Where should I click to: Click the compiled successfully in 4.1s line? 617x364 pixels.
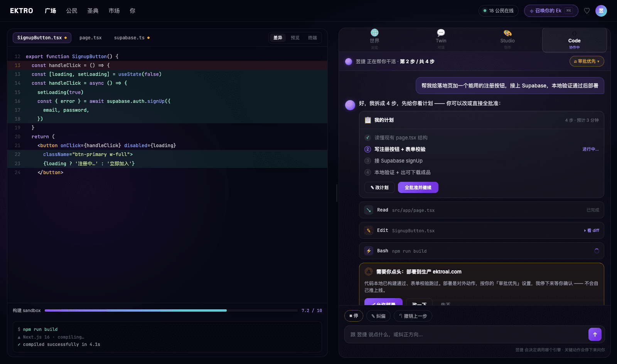click(x=59, y=344)
